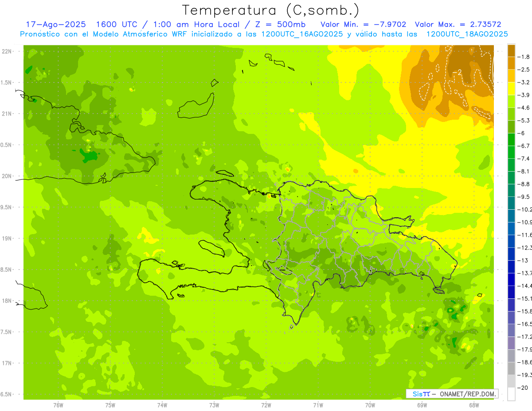Click the "-8.8" colorbar label
This screenshot has width=532, height=411.
coord(524,184)
